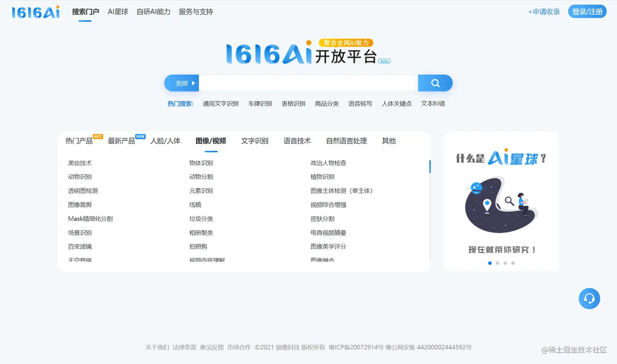617x364 pixels.
Task: Open the 视频综合增强 product
Action: point(328,204)
